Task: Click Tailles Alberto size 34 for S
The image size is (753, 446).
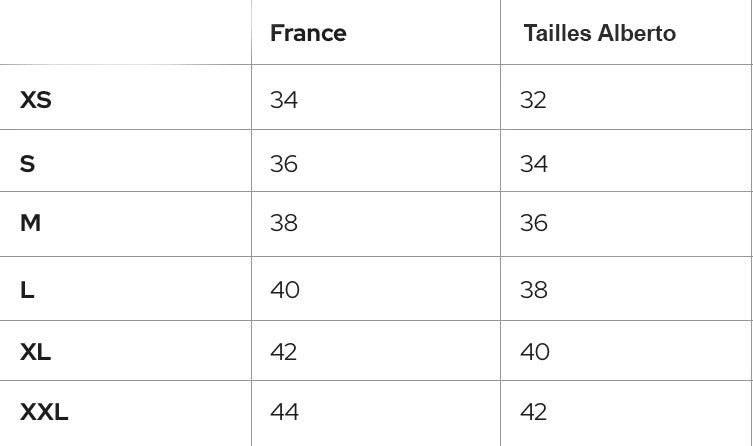Action: pyautogui.click(x=534, y=163)
